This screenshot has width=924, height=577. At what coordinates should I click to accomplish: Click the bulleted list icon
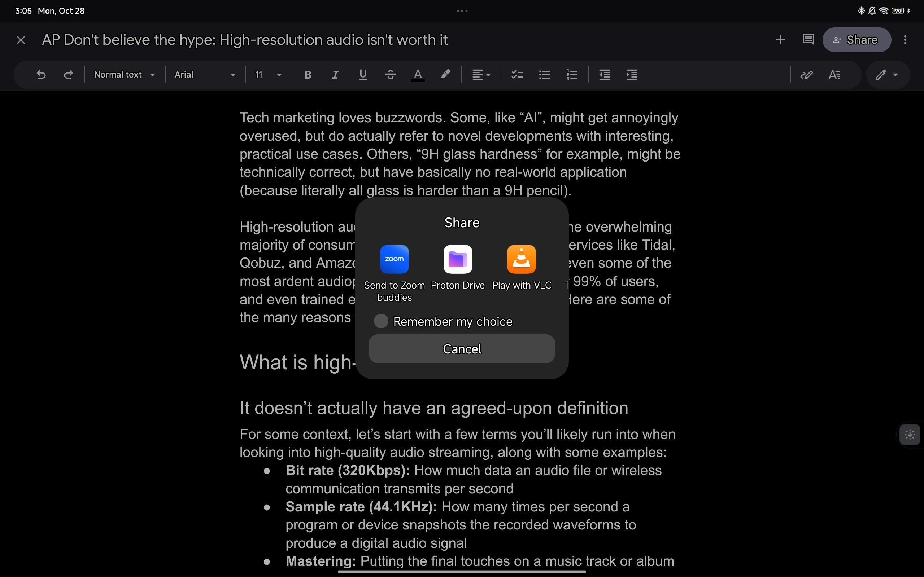pyautogui.click(x=544, y=74)
